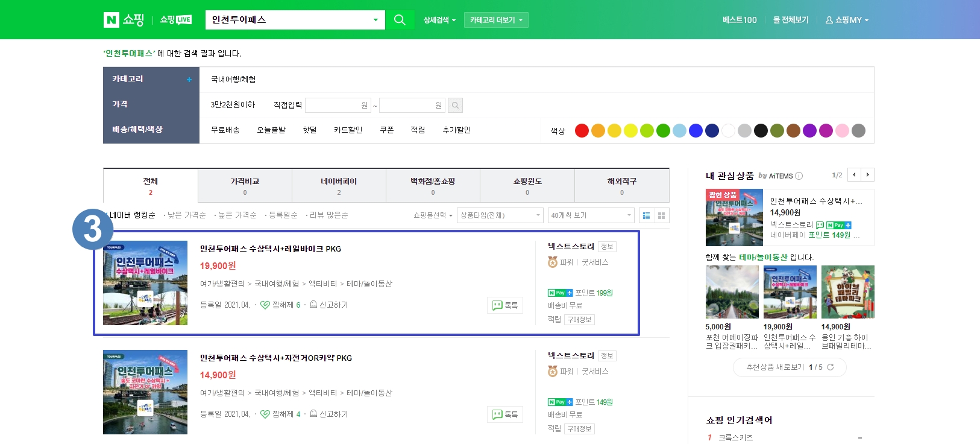This screenshot has width=980, height=444.
Task: Expand category with the blue plus icon
Action: 189,80
